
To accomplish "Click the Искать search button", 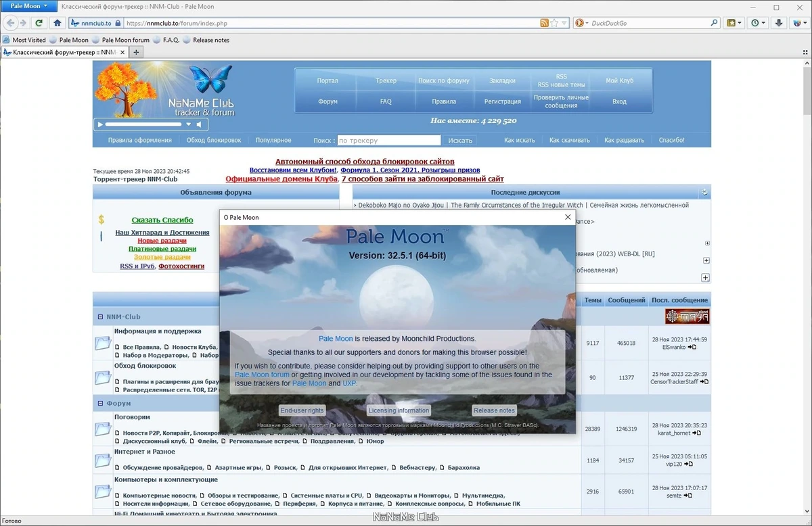I will click(460, 141).
